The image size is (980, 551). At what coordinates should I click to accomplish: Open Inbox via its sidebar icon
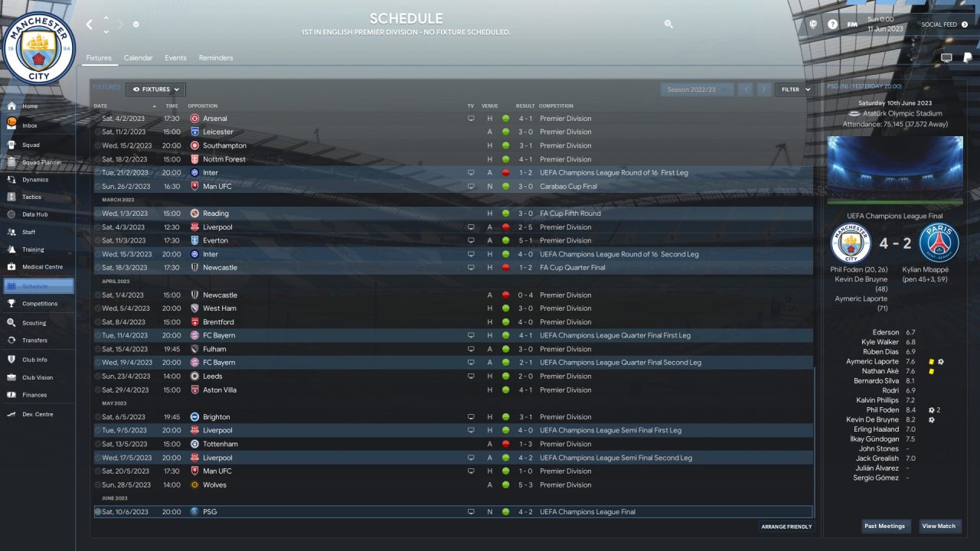click(11, 125)
